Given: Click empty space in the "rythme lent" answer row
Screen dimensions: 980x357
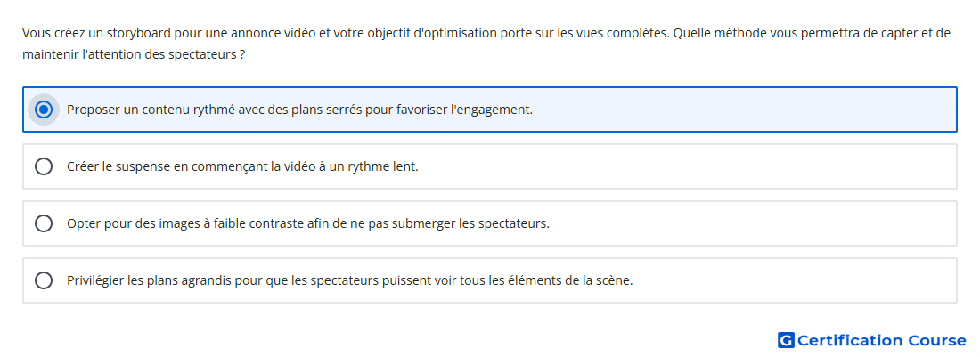Looking at the screenshot, I should pos(688,166).
